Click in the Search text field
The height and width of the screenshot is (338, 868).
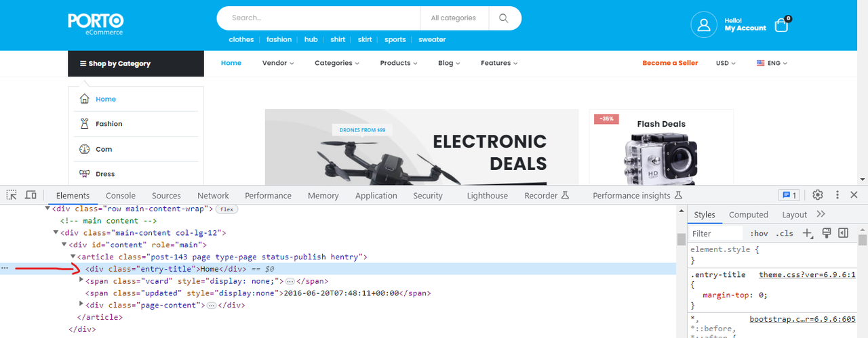tap(319, 18)
